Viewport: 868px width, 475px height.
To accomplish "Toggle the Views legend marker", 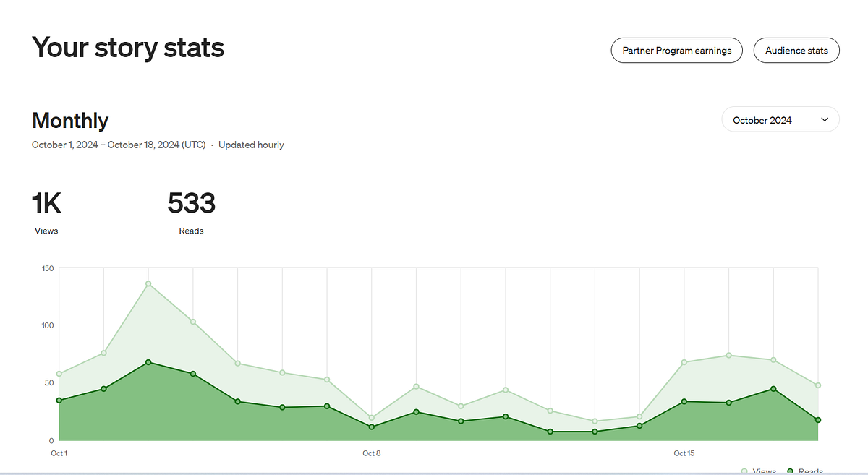I will coord(745,471).
